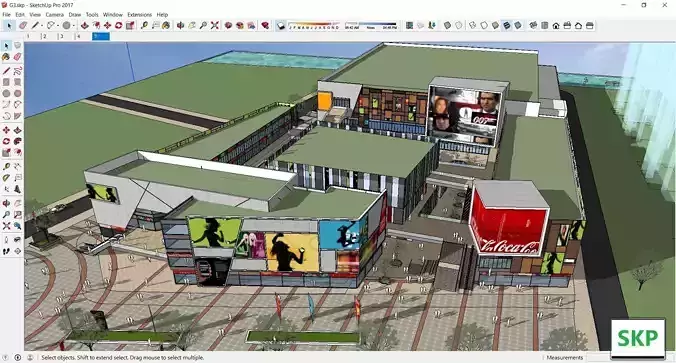This screenshot has height=363, width=676.
Task: Toggle Shaded With Textures style
Action: tap(507, 25)
